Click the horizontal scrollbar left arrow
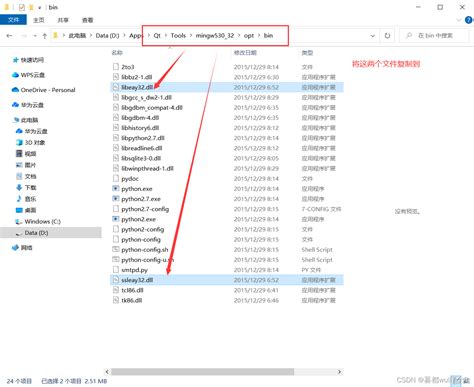Image resolution: width=474 pixels, height=387 pixels. (x=107, y=372)
